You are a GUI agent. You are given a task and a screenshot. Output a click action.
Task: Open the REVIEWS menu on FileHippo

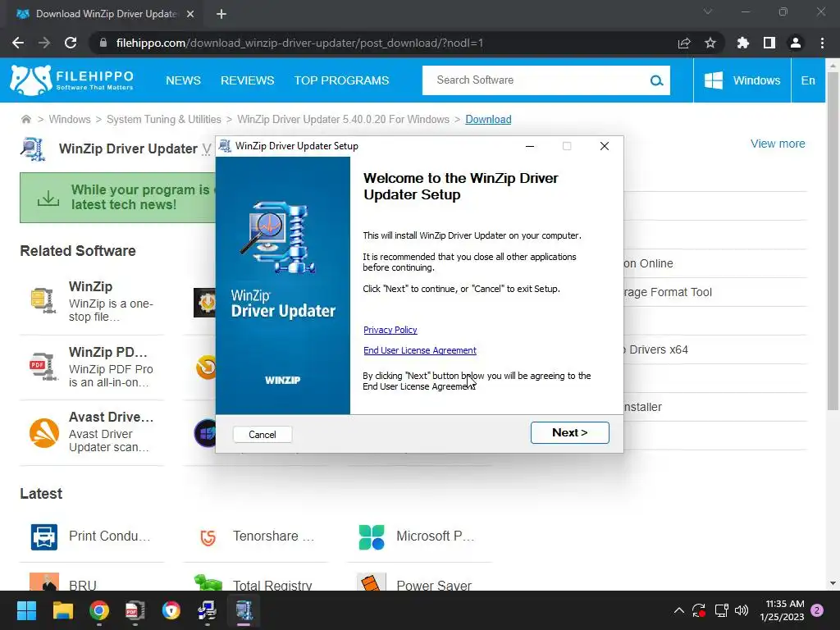(x=248, y=80)
